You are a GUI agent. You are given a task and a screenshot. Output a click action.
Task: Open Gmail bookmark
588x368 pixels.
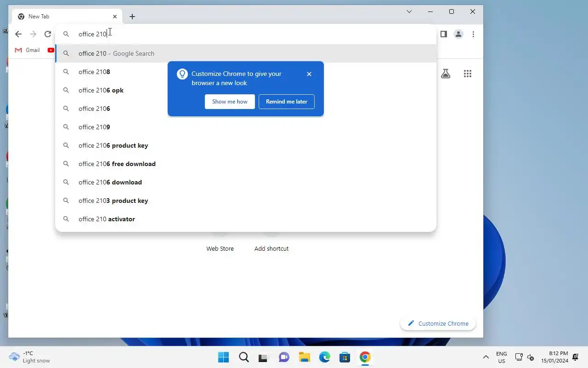pyautogui.click(x=28, y=50)
